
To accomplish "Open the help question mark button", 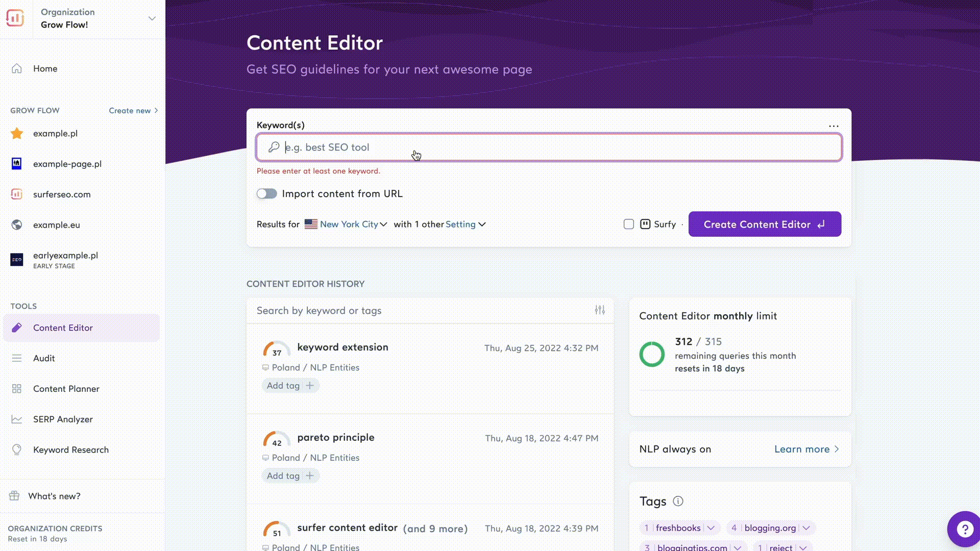I will tap(964, 529).
